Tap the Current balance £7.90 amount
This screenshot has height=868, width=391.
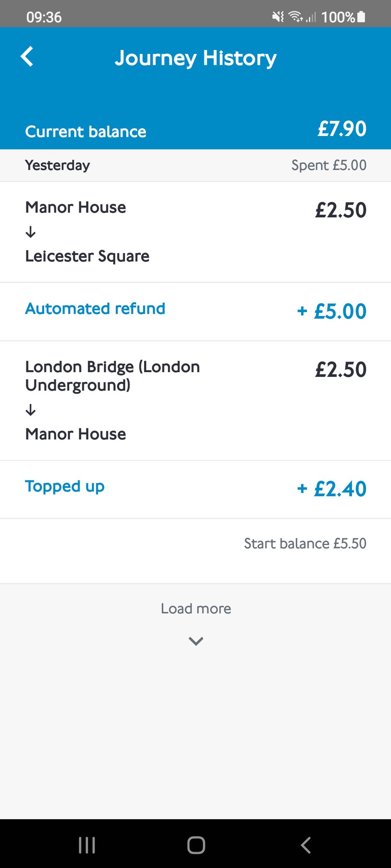click(x=342, y=129)
